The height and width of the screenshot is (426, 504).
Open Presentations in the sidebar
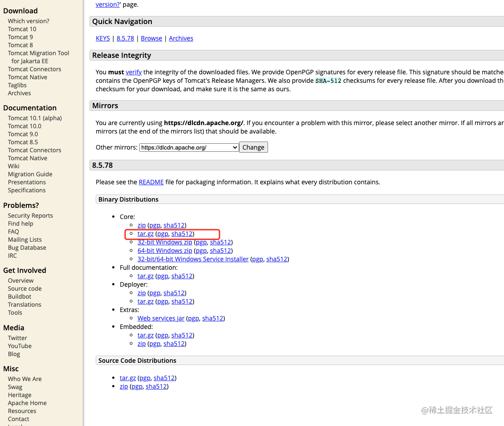[x=27, y=182]
